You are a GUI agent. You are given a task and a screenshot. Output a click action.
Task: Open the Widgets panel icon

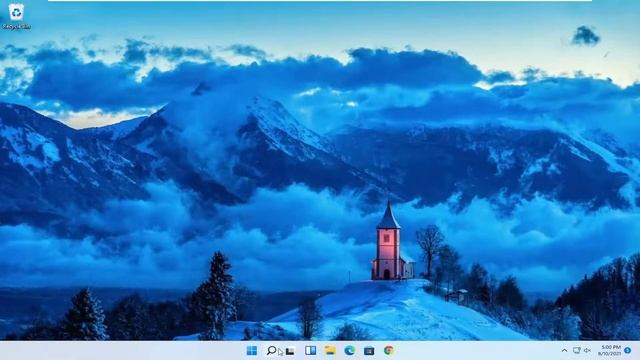tap(310, 350)
